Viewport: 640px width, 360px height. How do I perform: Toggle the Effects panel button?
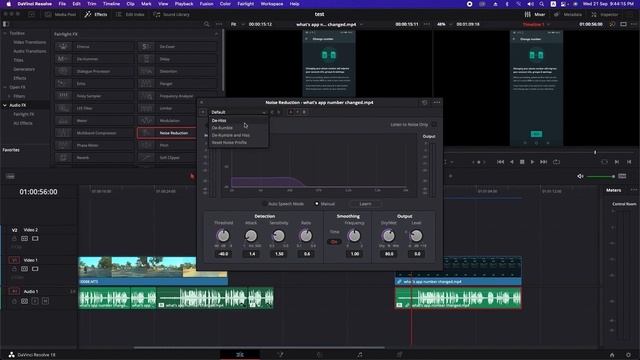[96, 14]
